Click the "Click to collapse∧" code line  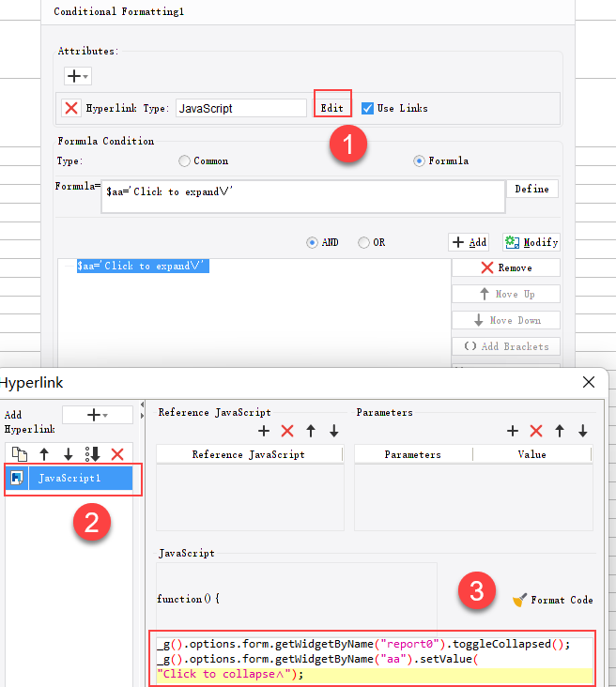[231, 674]
